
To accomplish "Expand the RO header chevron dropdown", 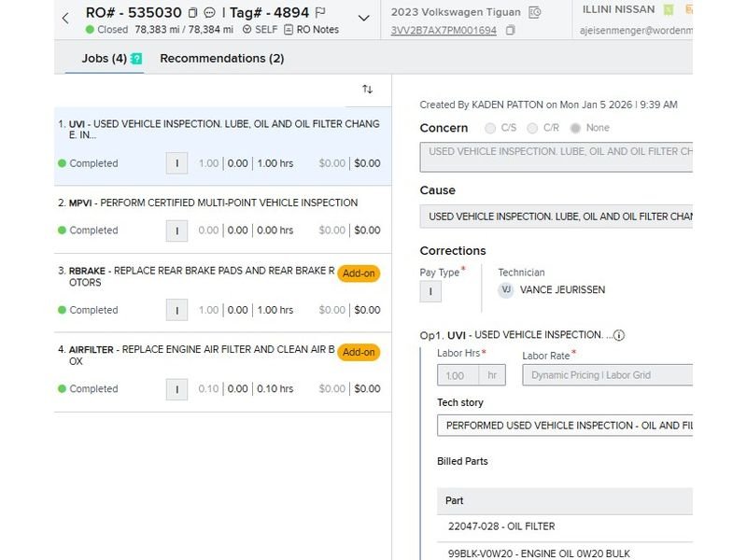I will (364, 18).
